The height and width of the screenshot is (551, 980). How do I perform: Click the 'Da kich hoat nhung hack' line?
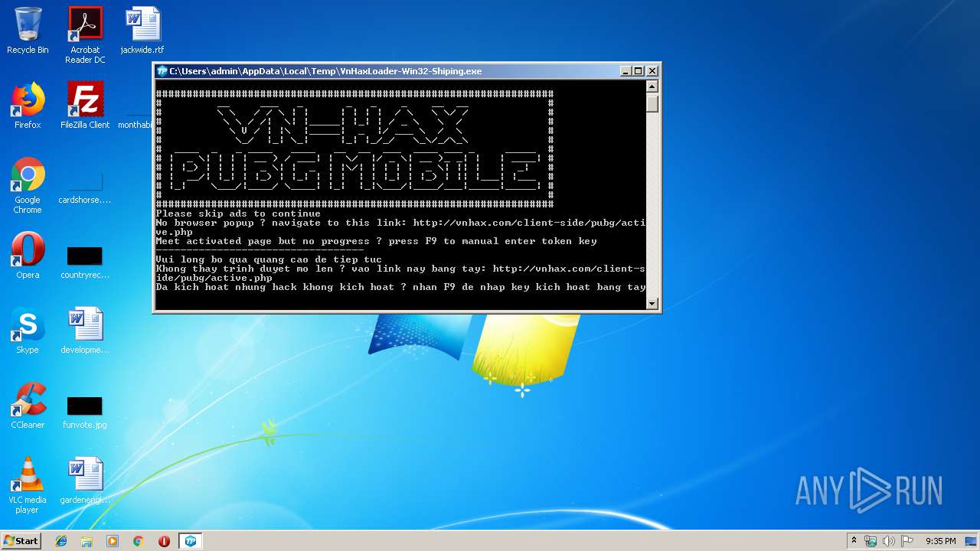[400, 287]
